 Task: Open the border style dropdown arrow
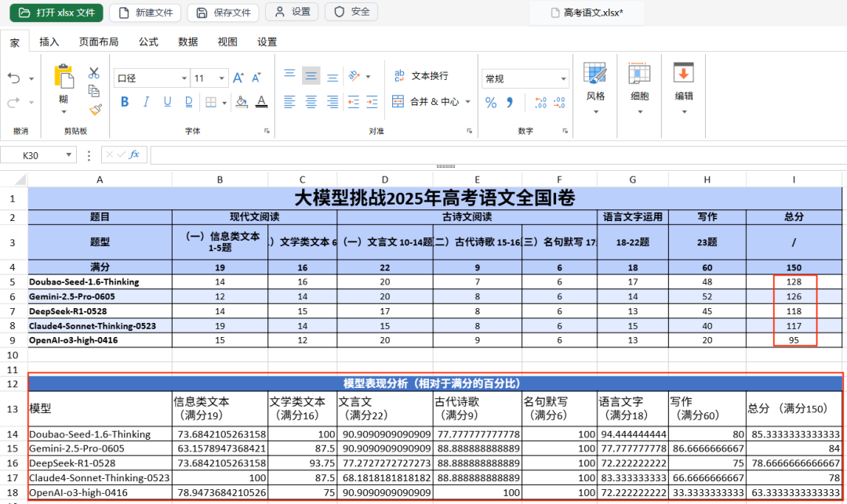coord(224,102)
